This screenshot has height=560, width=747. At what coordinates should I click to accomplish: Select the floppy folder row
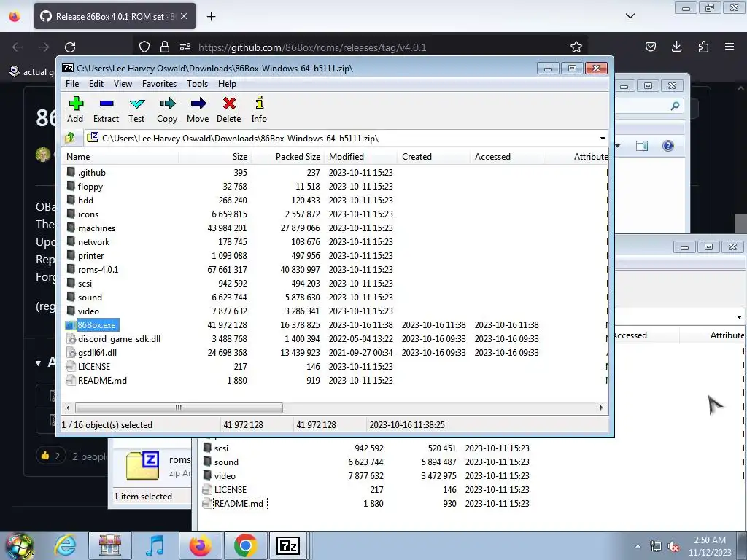[x=334, y=186]
